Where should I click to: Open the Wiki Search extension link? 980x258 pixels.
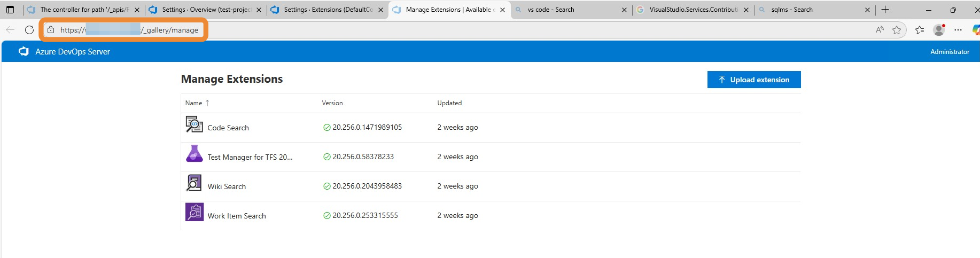click(x=227, y=186)
